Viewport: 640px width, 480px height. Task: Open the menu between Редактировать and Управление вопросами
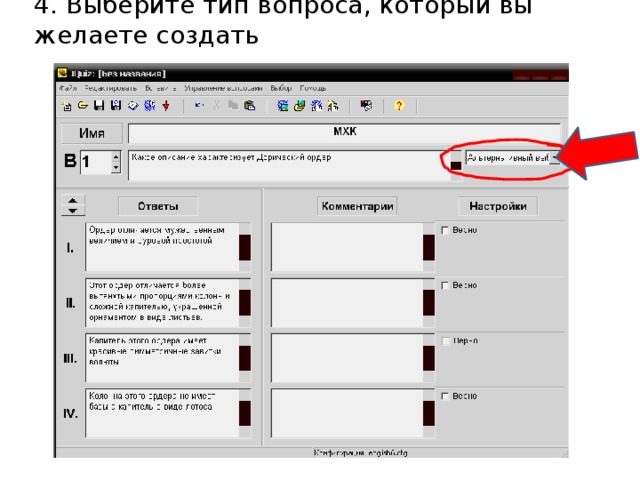point(161,88)
